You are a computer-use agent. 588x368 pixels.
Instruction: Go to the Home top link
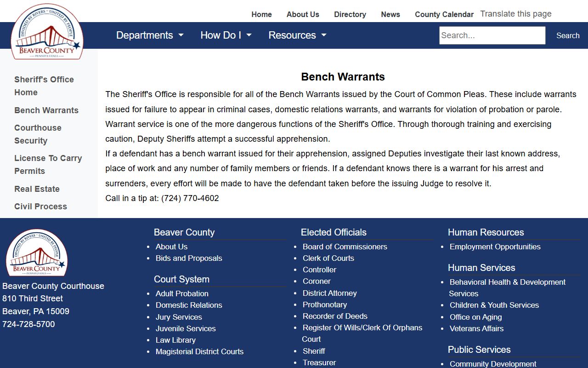[261, 14]
